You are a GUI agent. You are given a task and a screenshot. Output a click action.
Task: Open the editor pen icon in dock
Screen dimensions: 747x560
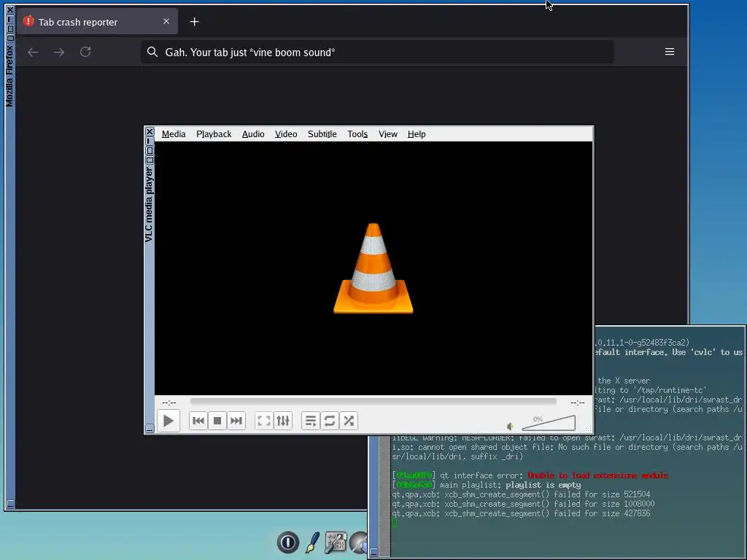pos(312,542)
